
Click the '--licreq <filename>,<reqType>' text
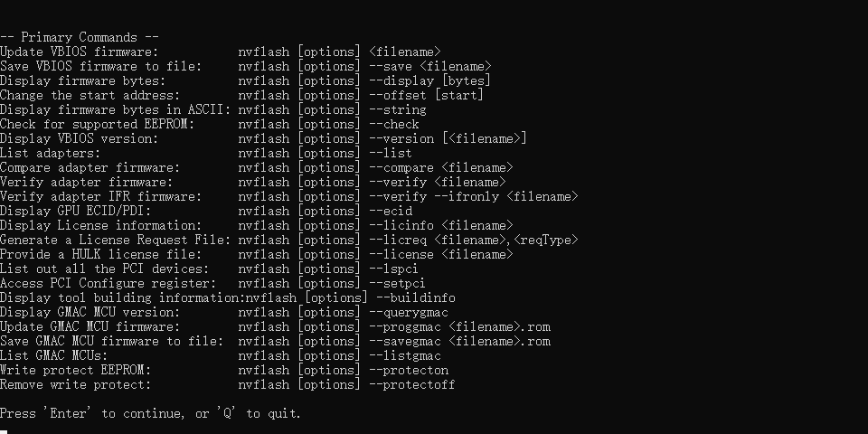(473, 240)
